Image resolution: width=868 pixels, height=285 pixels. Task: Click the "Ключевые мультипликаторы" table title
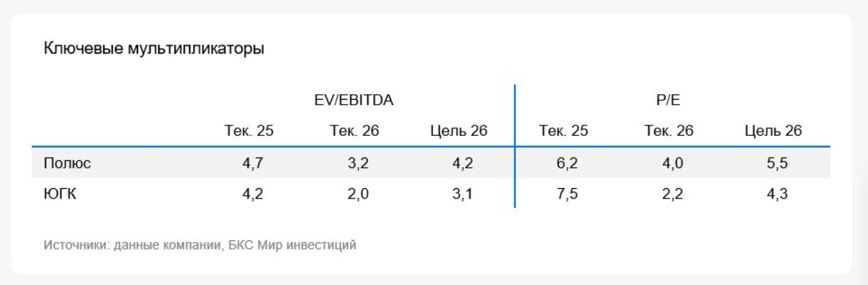(x=154, y=49)
